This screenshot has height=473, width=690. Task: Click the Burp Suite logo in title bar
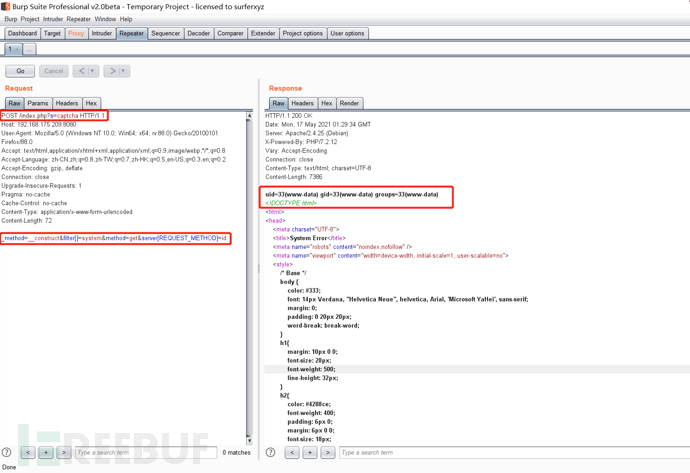tap(5, 6)
